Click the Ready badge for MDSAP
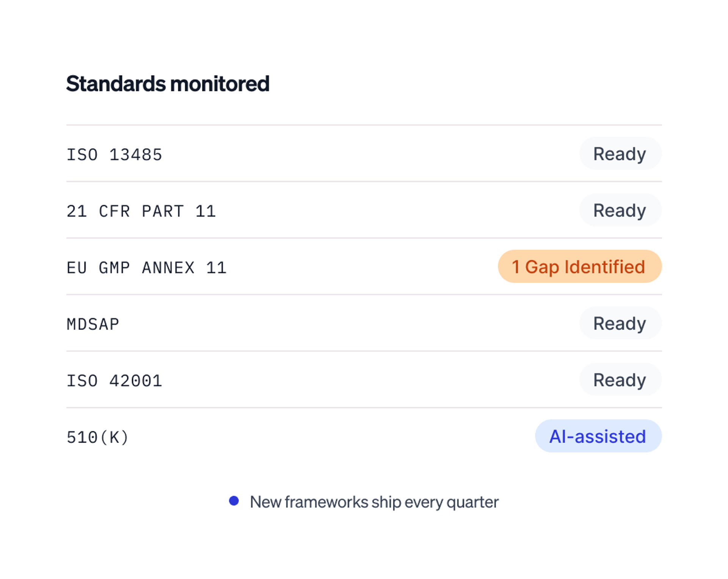The width and height of the screenshot is (728, 579). 620,323
